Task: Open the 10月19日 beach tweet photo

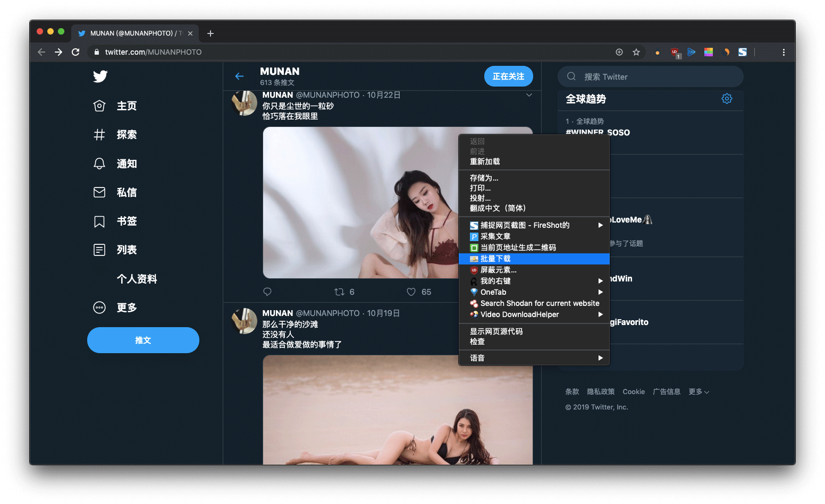Action: coord(398,410)
